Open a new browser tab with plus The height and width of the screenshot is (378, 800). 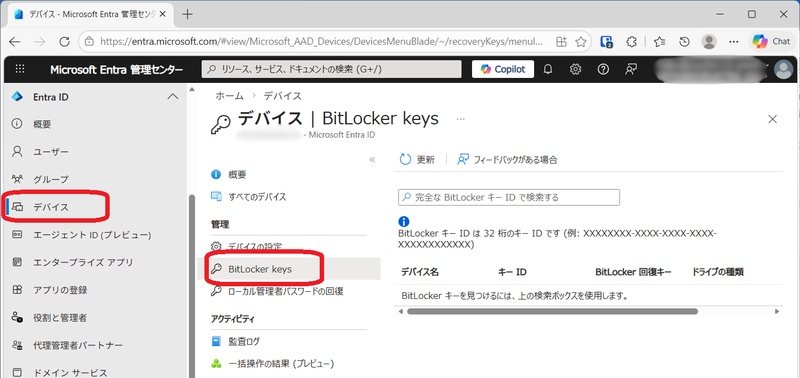(187, 14)
